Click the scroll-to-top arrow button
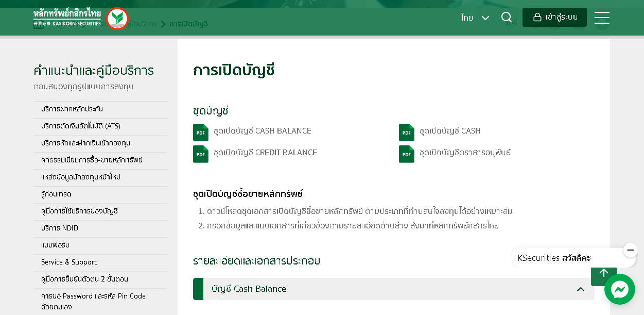 (603, 274)
